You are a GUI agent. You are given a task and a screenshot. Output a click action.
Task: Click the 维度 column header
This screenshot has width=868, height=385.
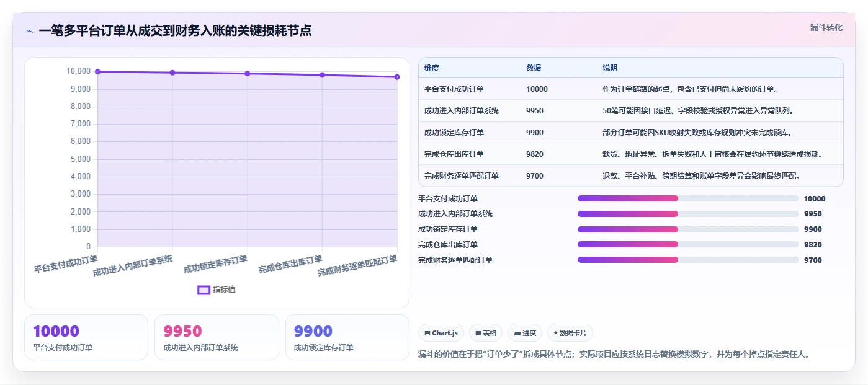[432, 68]
